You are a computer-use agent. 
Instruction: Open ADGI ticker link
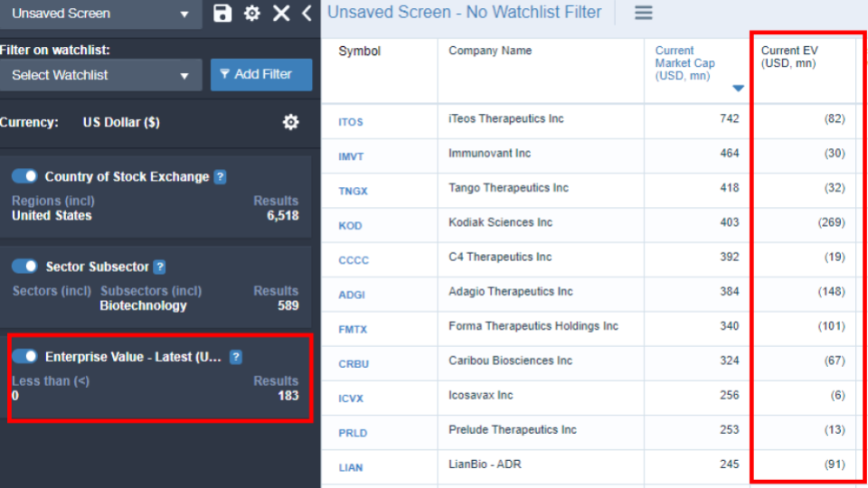(x=352, y=295)
